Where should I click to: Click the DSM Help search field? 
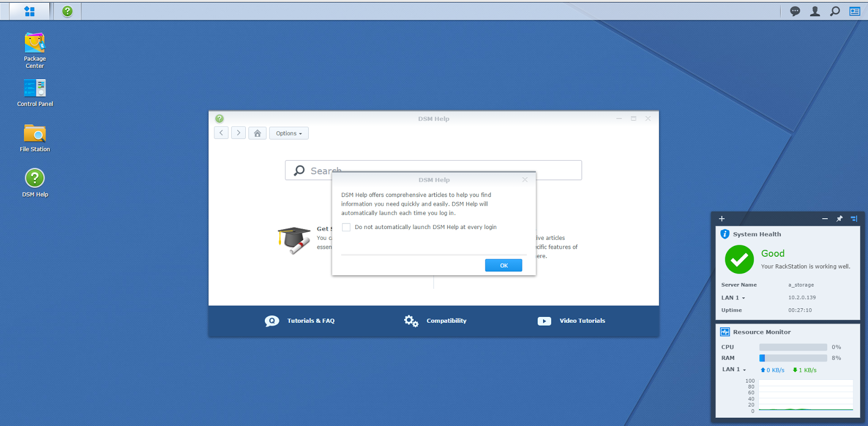[433, 170]
